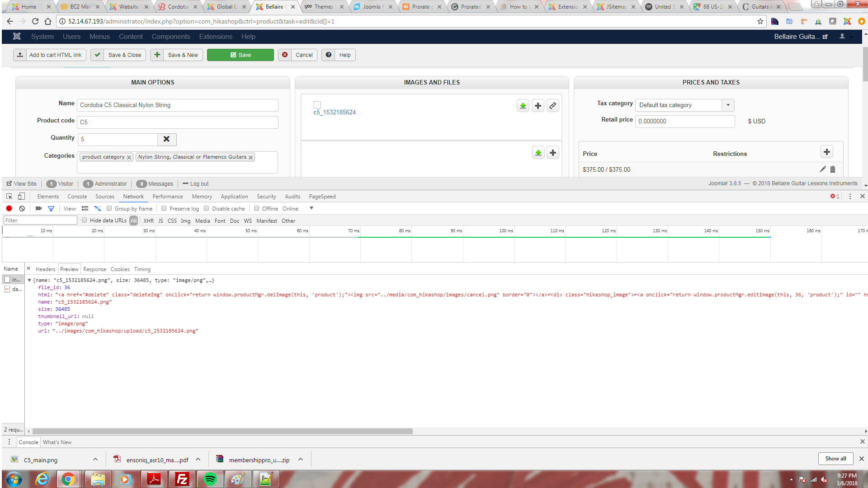The image size is (868, 488).
Task: Switch to the Response tab
Action: point(94,269)
